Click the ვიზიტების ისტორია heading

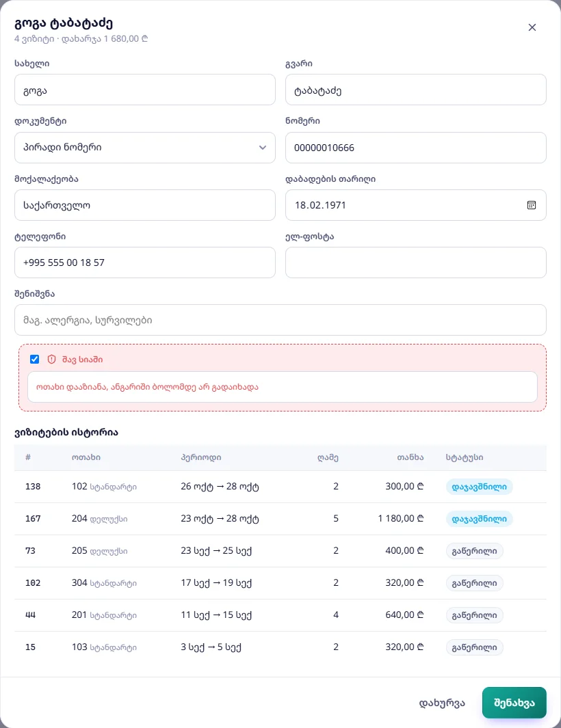(66, 432)
